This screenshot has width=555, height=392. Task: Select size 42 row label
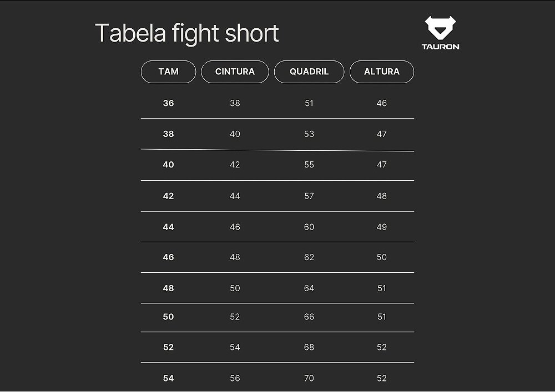pos(168,196)
